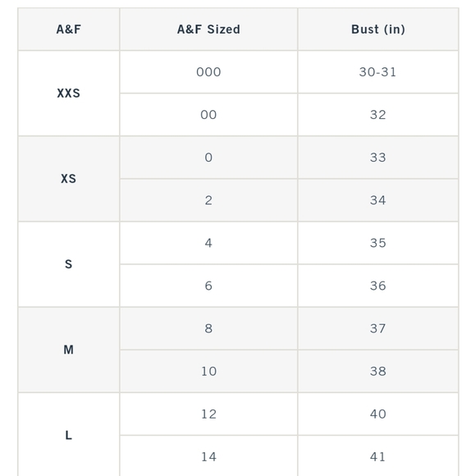Click the XS size row label
Image resolution: width=476 pixels, height=476 pixels.
[x=69, y=179]
